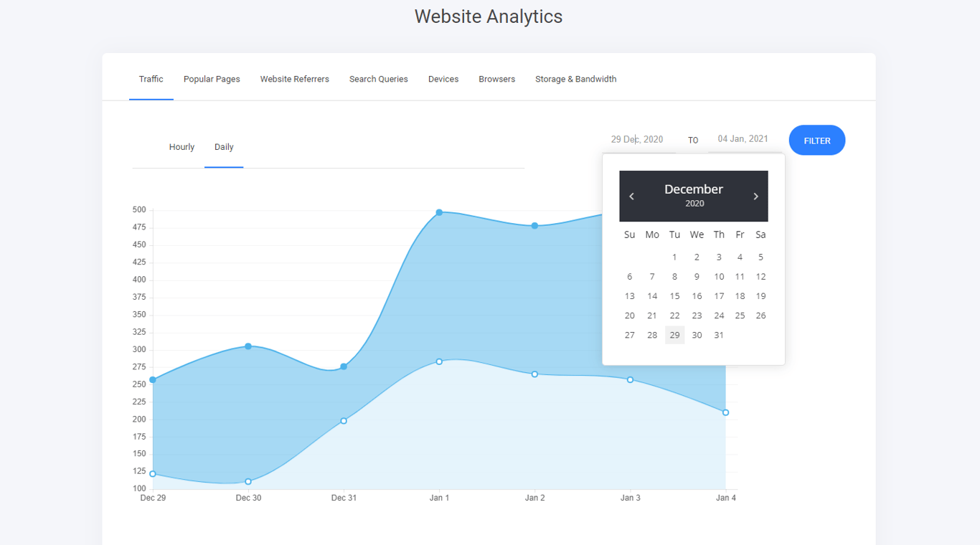This screenshot has width=980, height=545.
Task: Click the Jan 1 upper data point
Action: [439, 212]
